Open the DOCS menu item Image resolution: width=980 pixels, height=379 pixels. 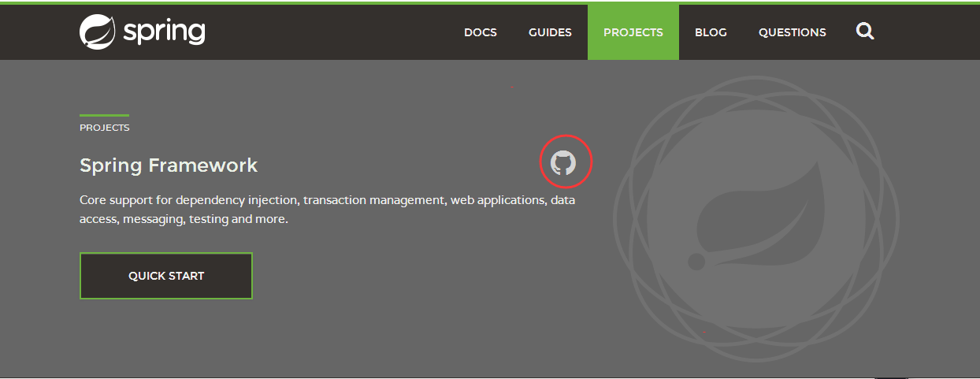(481, 32)
